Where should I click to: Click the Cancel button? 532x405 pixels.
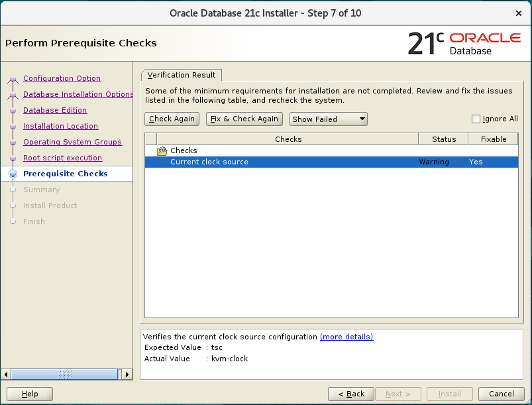coord(501,394)
